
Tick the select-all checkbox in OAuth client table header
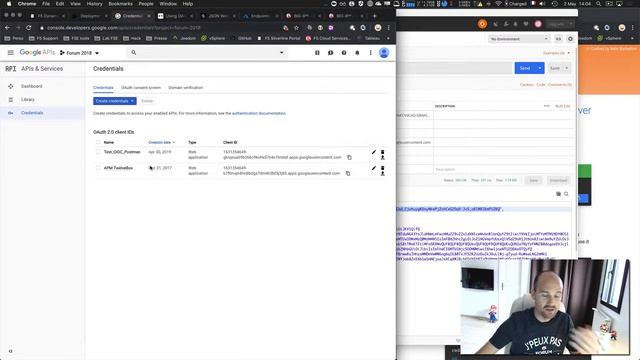98,142
